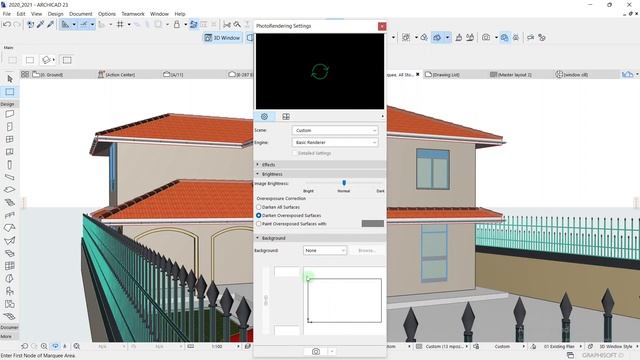
Task: Click the 3D cutaway icon in toolbar
Action: (437, 38)
